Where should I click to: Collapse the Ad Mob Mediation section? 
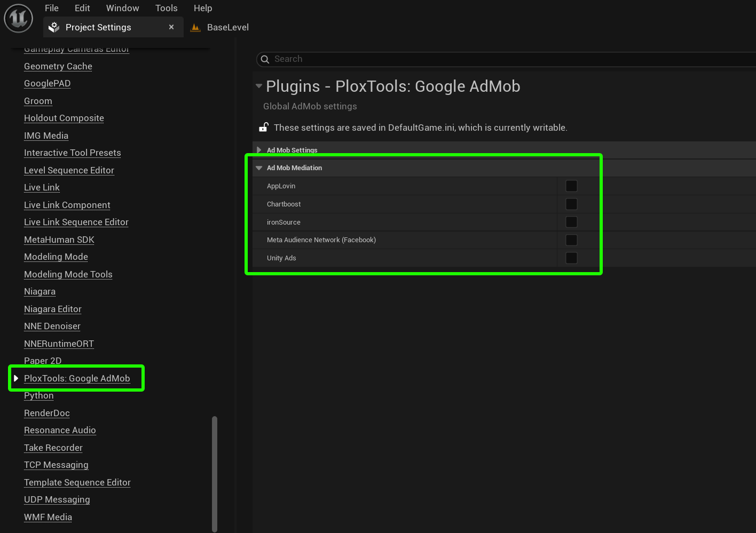259,168
